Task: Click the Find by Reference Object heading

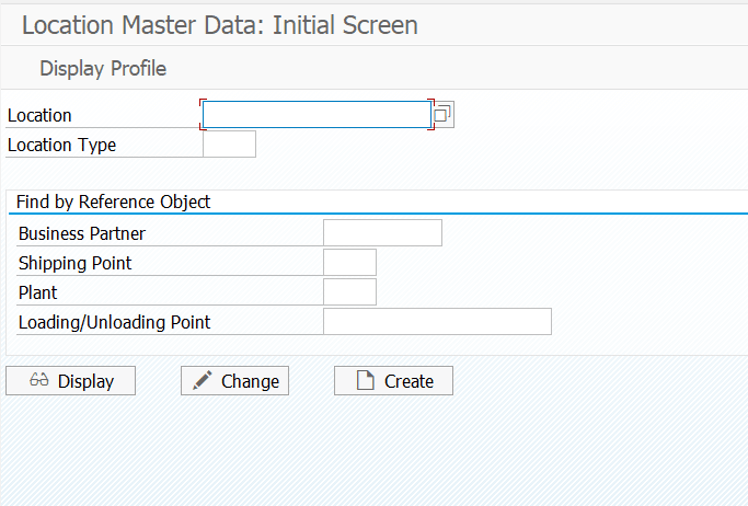Action: point(113,202)
